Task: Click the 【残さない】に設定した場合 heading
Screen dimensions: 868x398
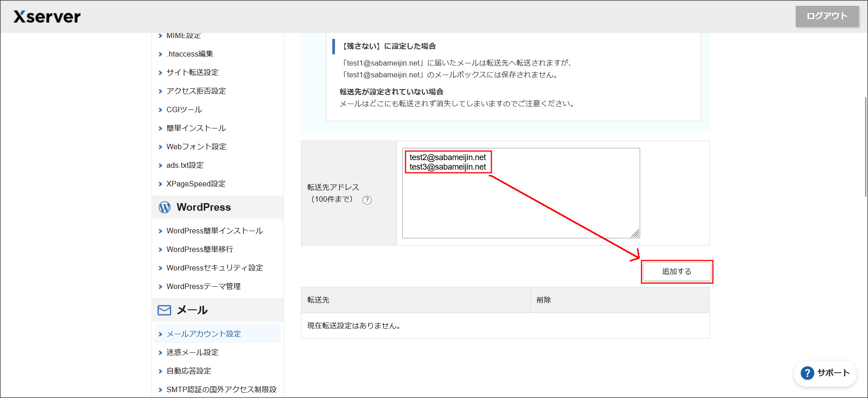Action: [388, 46]
